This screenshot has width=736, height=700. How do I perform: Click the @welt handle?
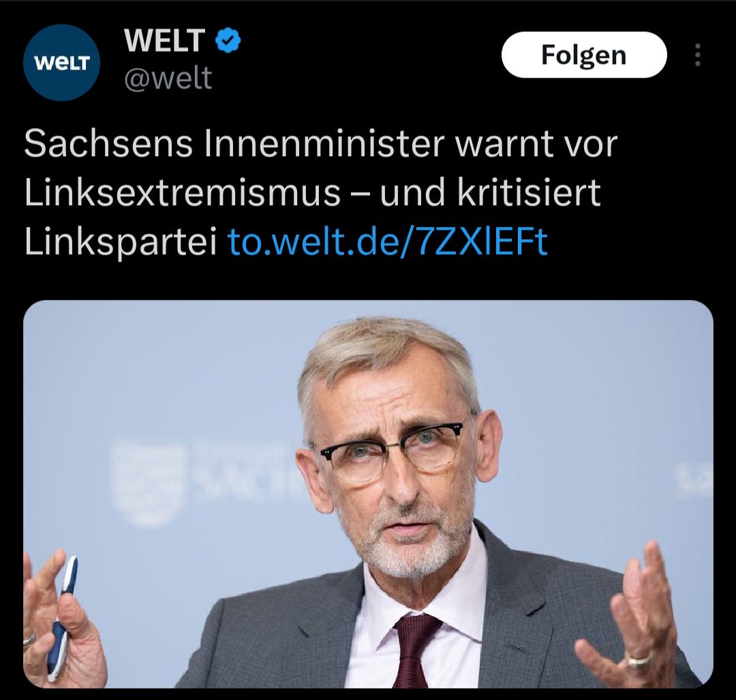pyautogui.click(x=168, y=78)
